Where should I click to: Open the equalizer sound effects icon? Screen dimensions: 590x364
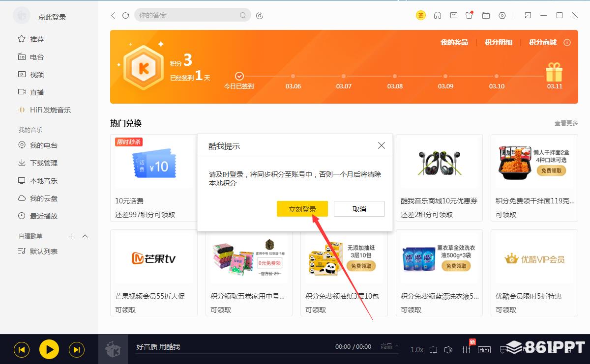tap(466, 349)
